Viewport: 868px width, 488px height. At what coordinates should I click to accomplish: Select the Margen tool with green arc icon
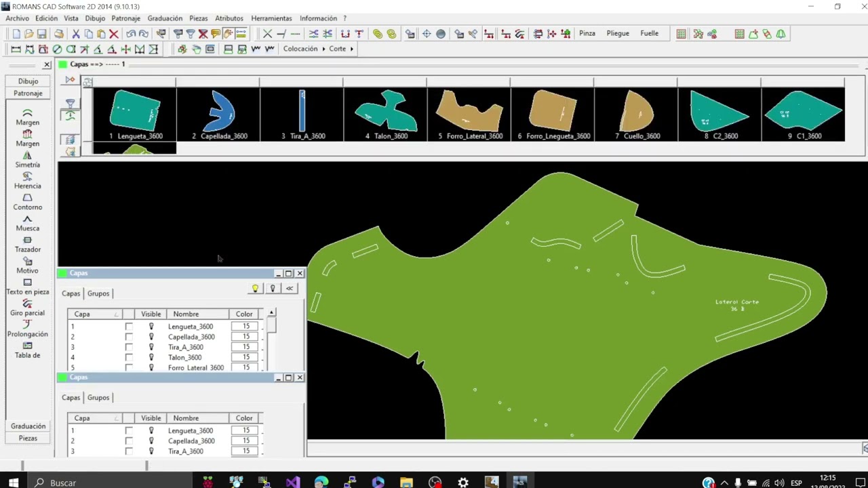click(x=28, y=117)
